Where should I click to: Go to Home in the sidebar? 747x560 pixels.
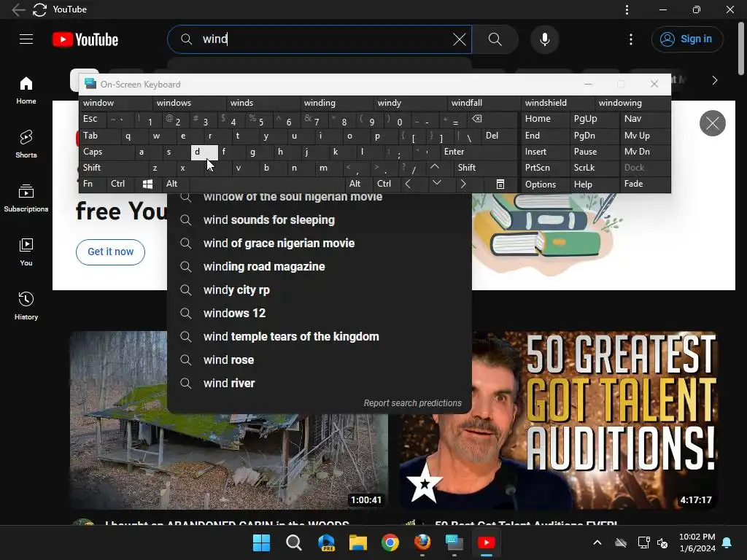point(26,90)
